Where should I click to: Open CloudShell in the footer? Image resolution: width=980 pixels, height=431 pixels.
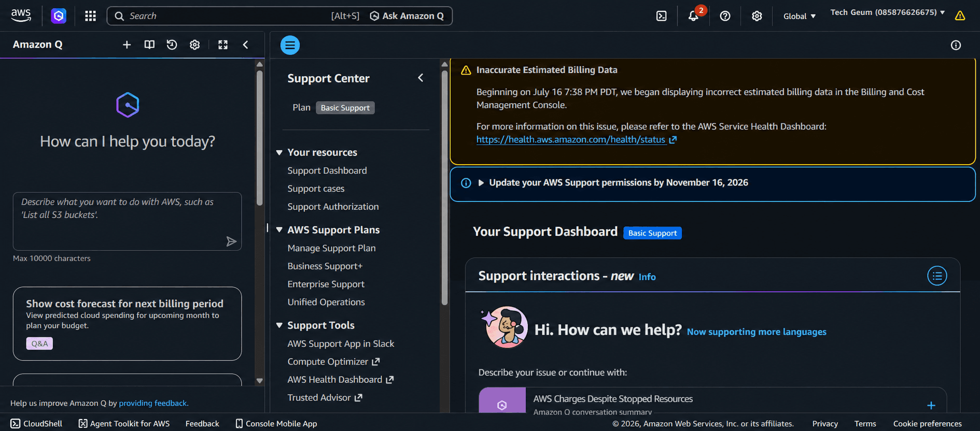[x=36, y=423]
